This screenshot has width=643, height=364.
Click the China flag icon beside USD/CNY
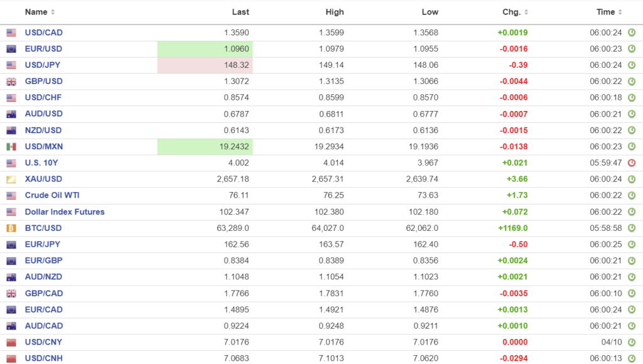[x=11, y=343]
